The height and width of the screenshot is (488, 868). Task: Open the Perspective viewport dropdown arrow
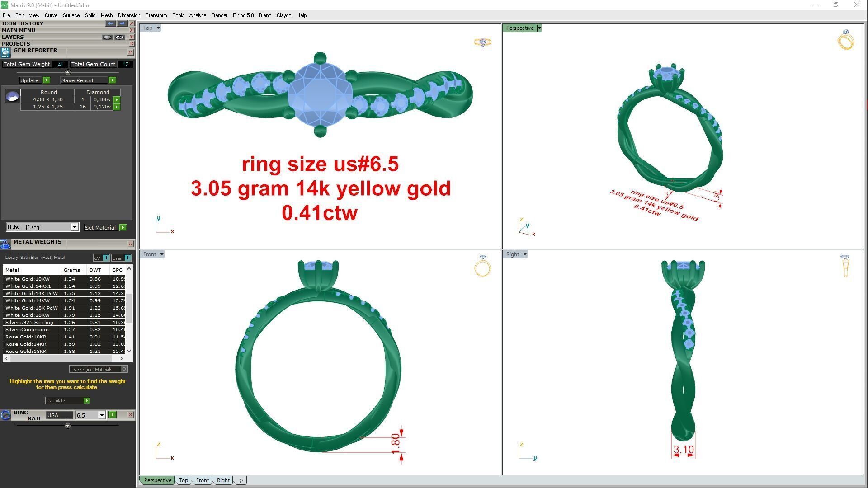[x=539, y=28]
